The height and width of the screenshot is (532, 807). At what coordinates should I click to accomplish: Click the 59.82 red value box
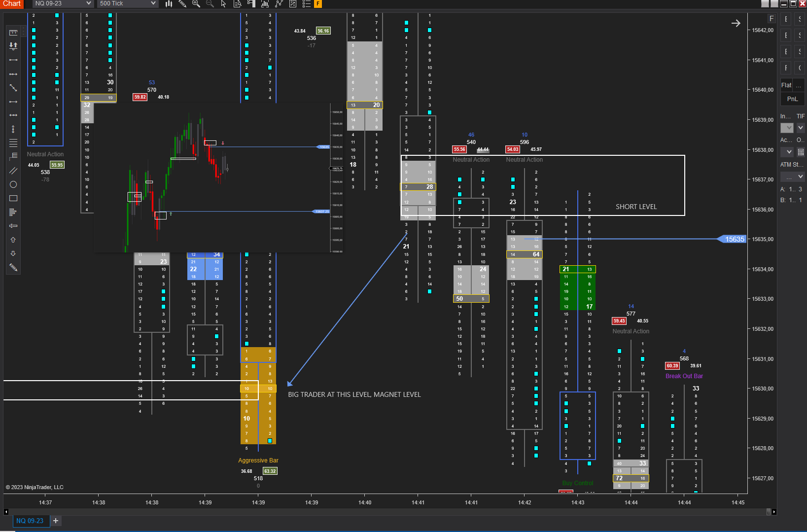140,97
